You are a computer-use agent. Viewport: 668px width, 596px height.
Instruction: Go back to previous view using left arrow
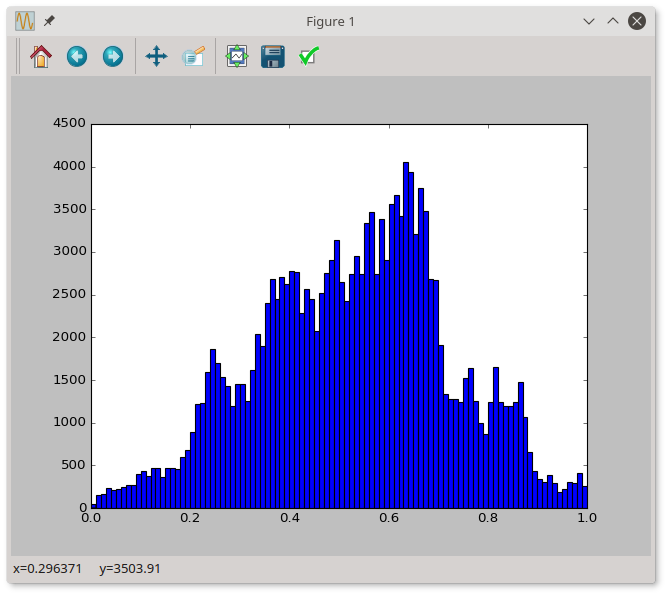(77, 56)
